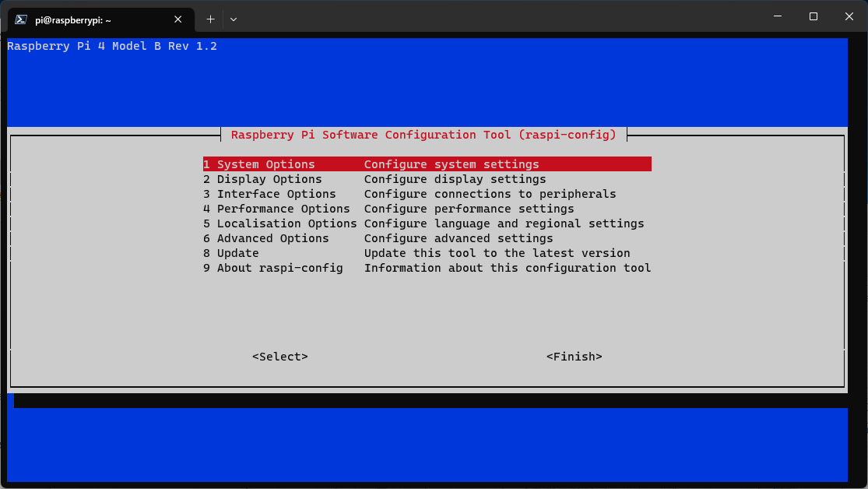Image resolution: width=868 pixels, height=489 pixels.
Task: Select 1 System Options menu entry
Action: (x=427, y=164)
